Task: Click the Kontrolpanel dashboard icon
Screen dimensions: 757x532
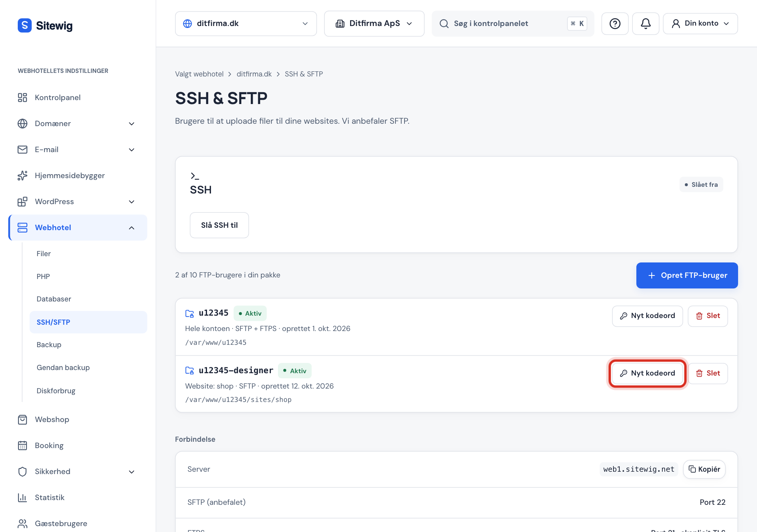Action: (x=22, y=97)
